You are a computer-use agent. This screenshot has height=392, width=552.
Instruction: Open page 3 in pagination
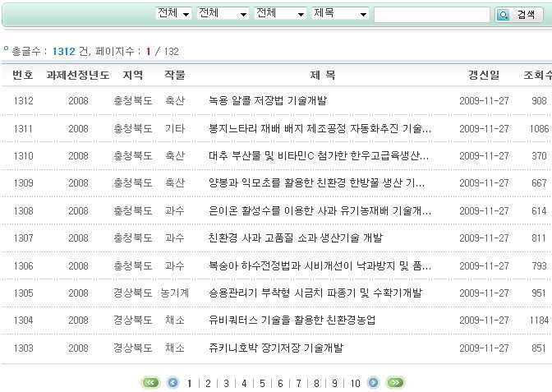[x=227, y=383]
